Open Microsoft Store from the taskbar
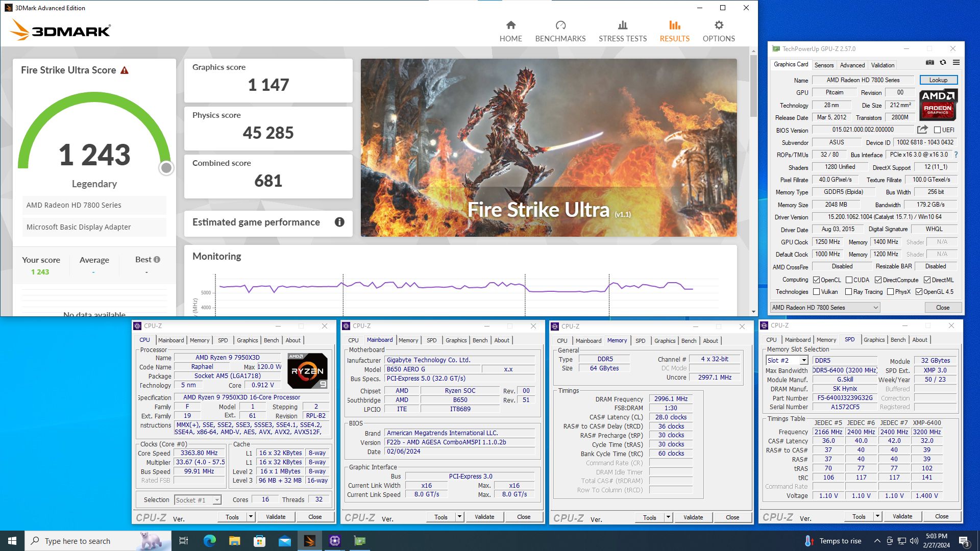Screen dimensions: 980x551 259,541
